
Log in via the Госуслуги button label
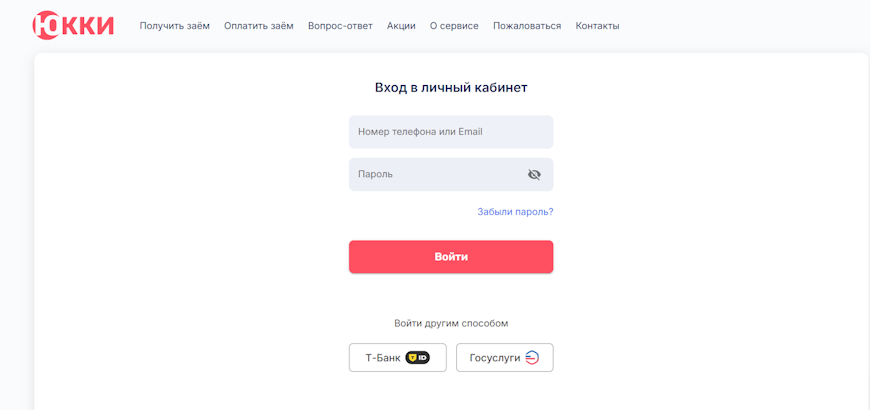point(495,357)
